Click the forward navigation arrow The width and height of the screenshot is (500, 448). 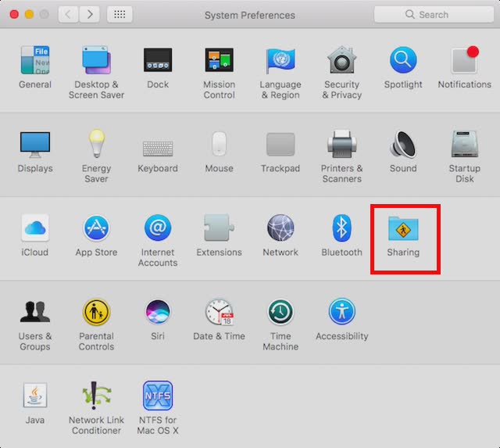[90, 15]
